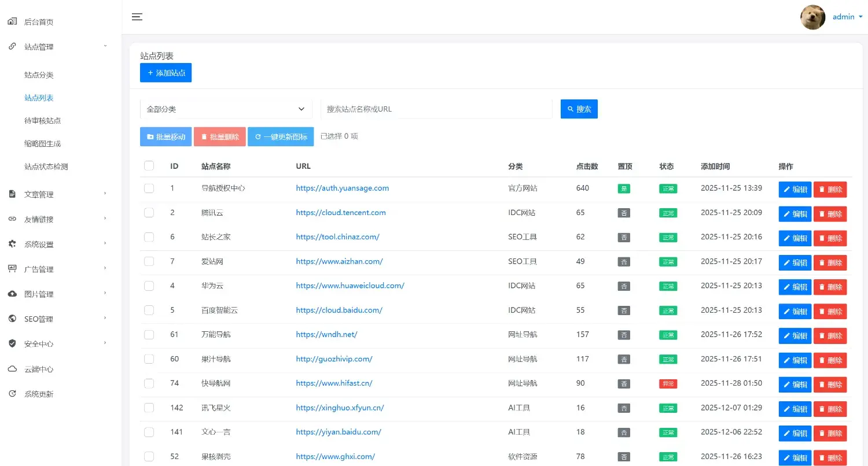Check the box for 腾讯云 row

149,212
